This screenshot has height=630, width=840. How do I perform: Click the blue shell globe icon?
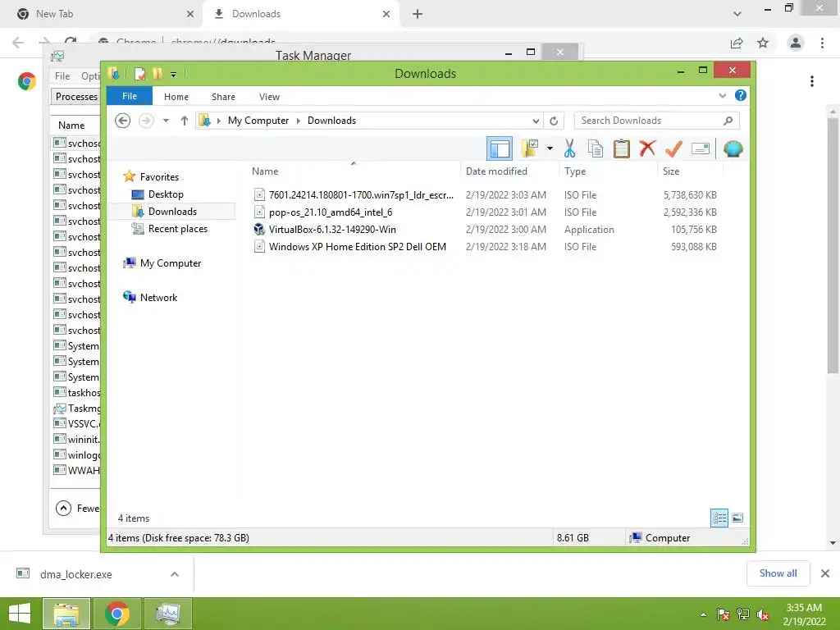click(733, 148)
